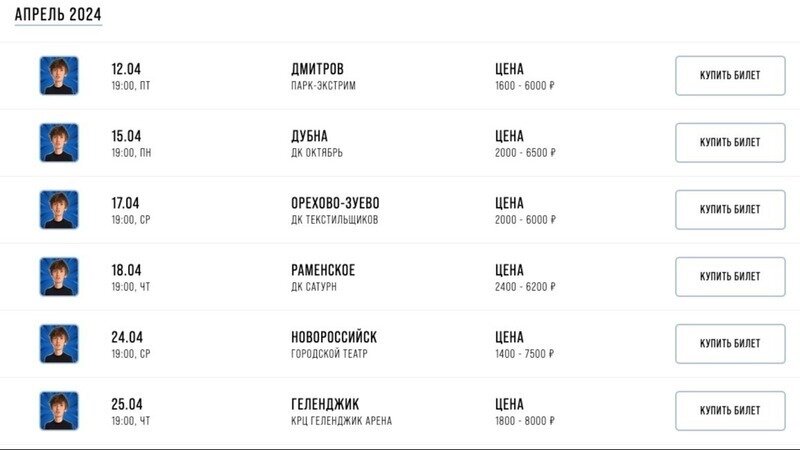Open the Новороссийск city title

[x=334, y=337]
